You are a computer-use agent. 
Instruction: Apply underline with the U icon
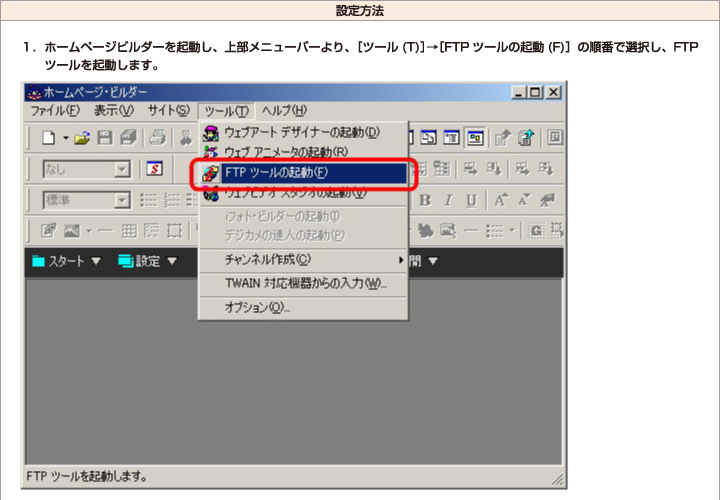coord(471,200)
